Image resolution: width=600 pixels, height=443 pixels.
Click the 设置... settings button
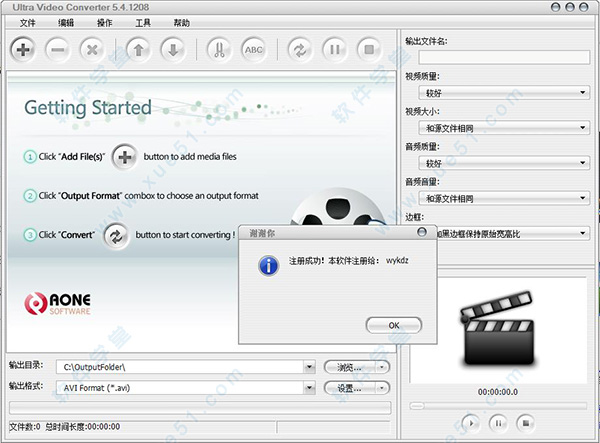point(350,388)
